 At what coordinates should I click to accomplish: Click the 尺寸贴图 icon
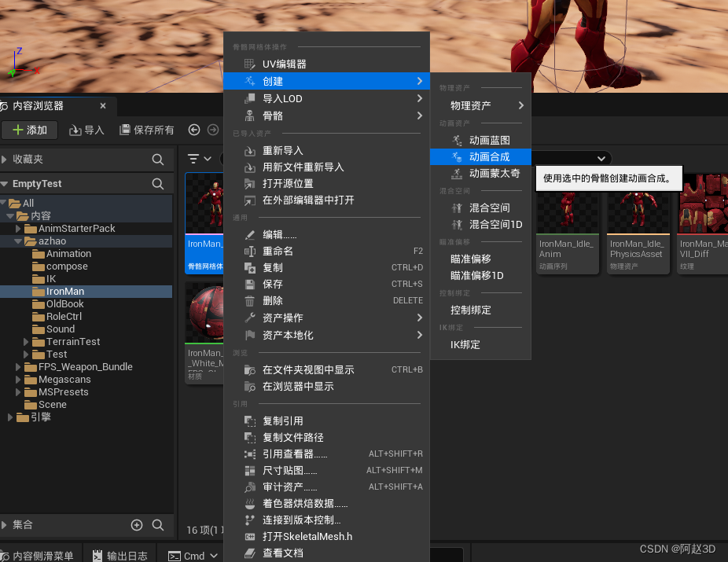(250, 471)
